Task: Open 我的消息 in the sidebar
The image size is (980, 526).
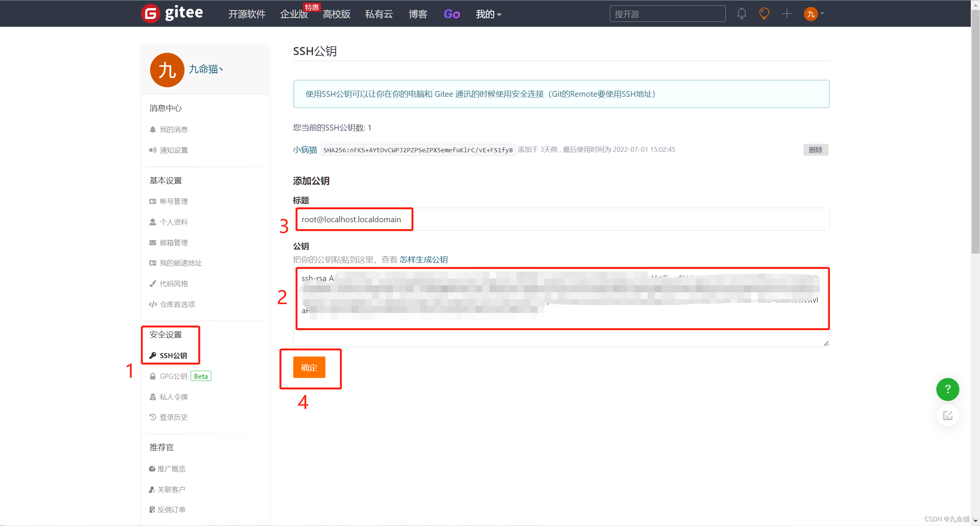Action: [174, 129]
